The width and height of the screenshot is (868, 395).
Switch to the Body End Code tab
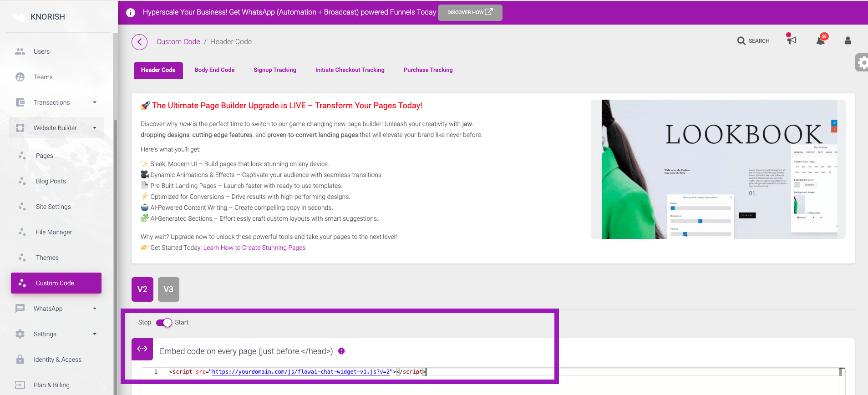[214, 70]
